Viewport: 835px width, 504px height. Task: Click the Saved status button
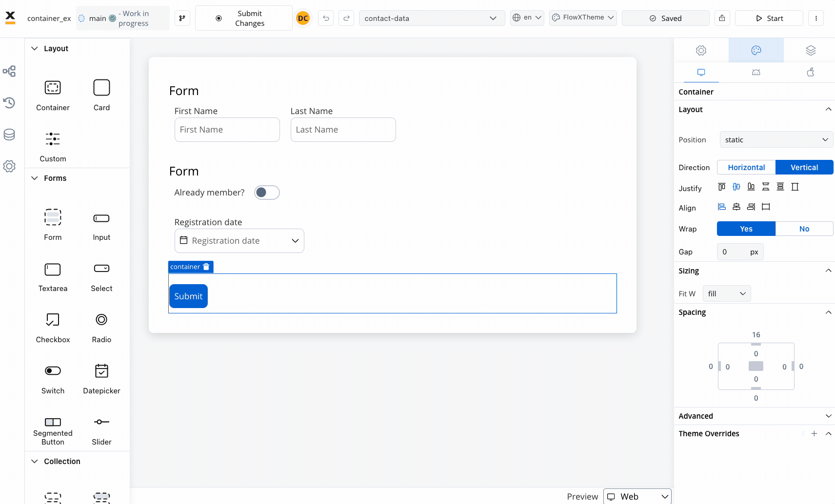coord(665,18)
